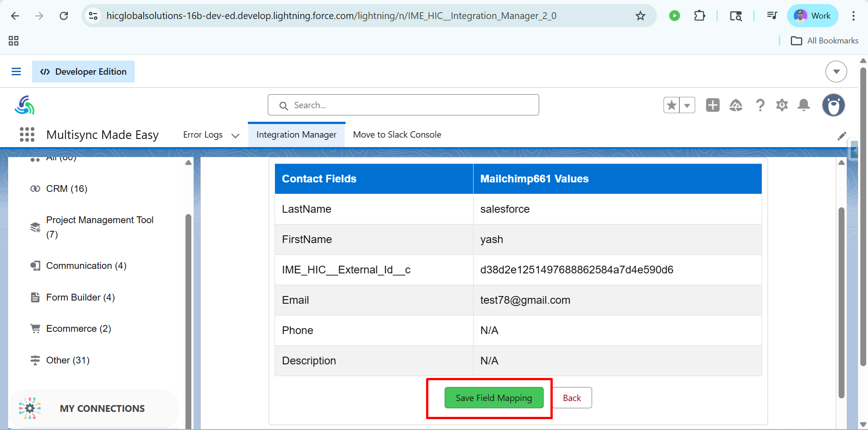Image resolution: width=868 pixels, height=430 pixels.
Task: Click the IME_HIC__External_Id__c field cell
Action: click(x=374, y=270)
